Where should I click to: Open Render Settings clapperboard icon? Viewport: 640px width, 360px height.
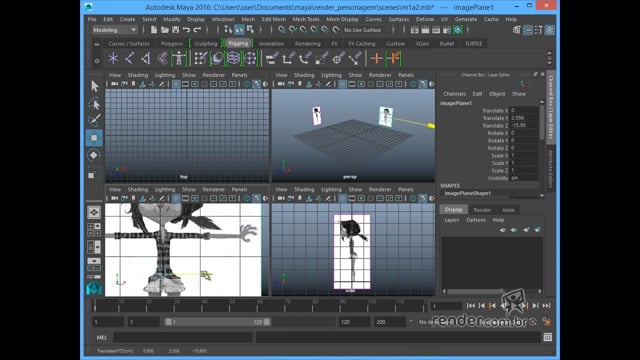pos(447,30)
